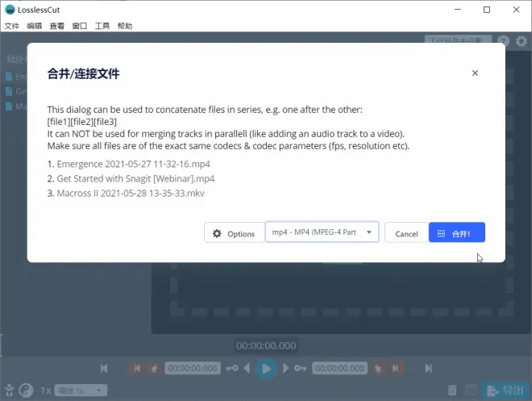This screenshot has height=401, width=532.
Task: Seek to previous keyframe key icon
Action: click(232, 369)
